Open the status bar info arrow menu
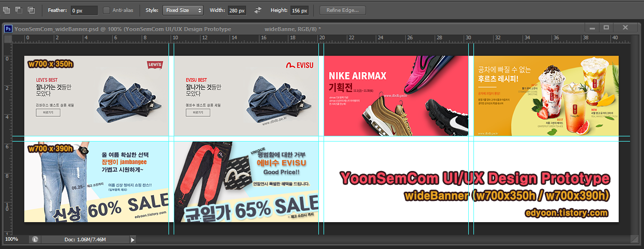Screen dimensions: 644x249 tap(132, 240)
